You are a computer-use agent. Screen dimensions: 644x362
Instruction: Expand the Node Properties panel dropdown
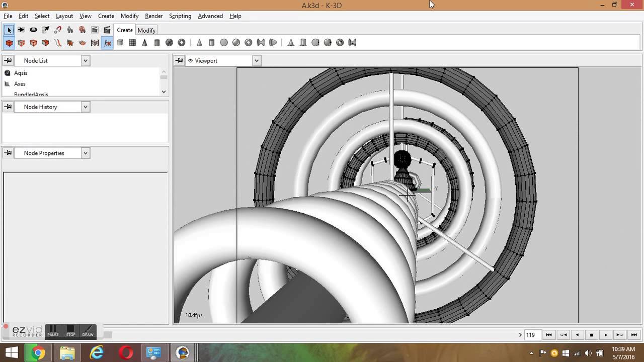[x=86, y=153]
